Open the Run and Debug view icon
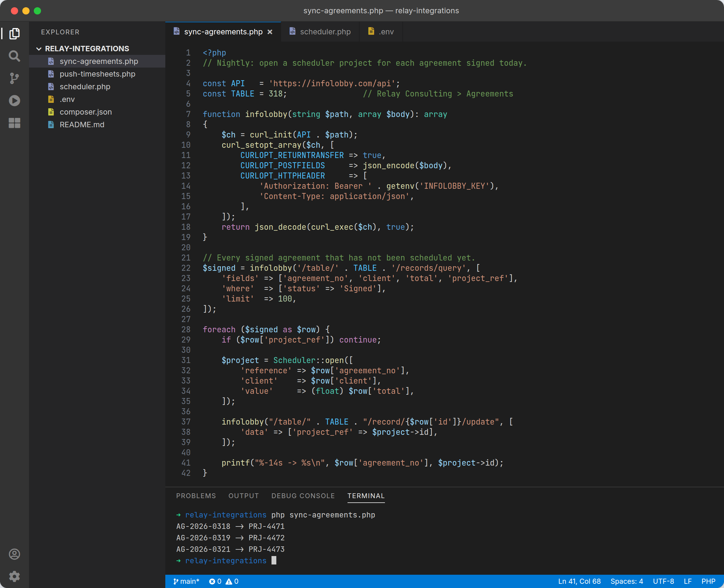Image resolution: width=724 pixels, height=588 pixels. point(14,101)
